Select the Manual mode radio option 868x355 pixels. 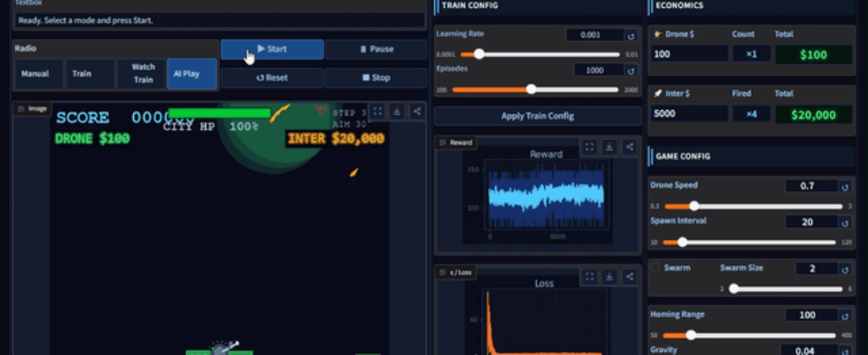point(35,75)
